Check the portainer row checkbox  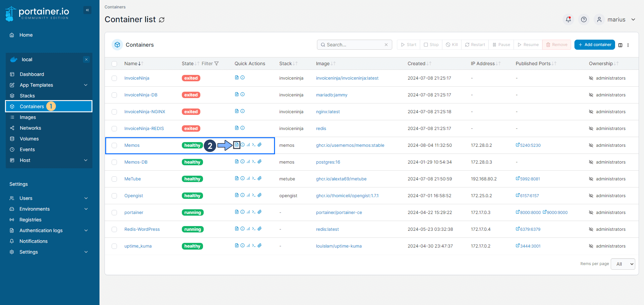pos(114,213)
